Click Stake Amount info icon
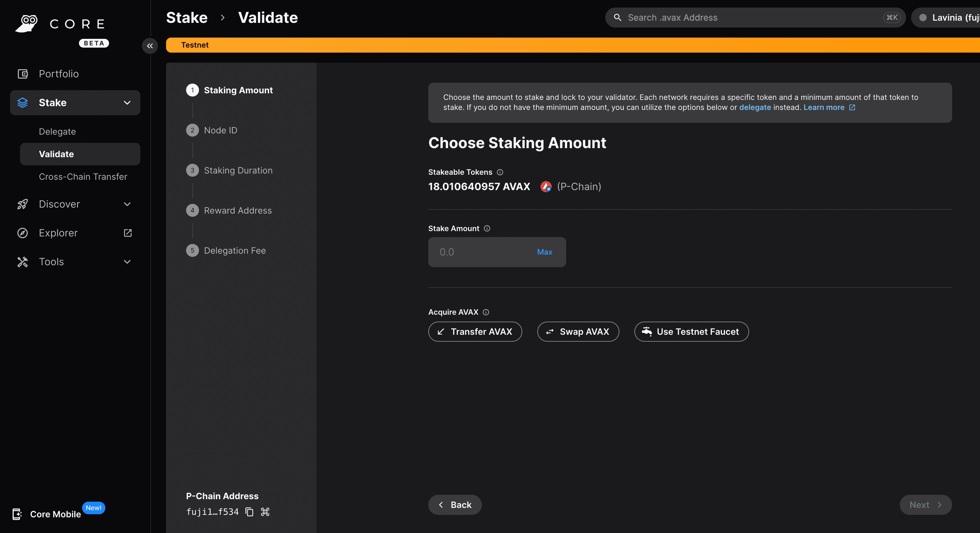Screen dimensions: 980x533 pos(487,229)
